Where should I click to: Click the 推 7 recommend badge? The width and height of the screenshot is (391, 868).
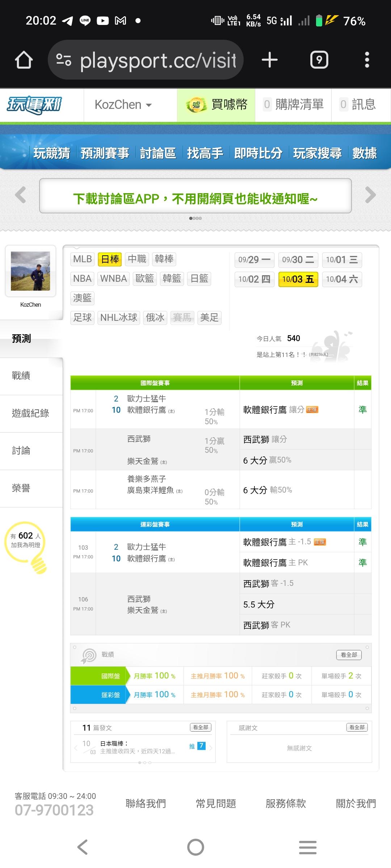[198, 746]
